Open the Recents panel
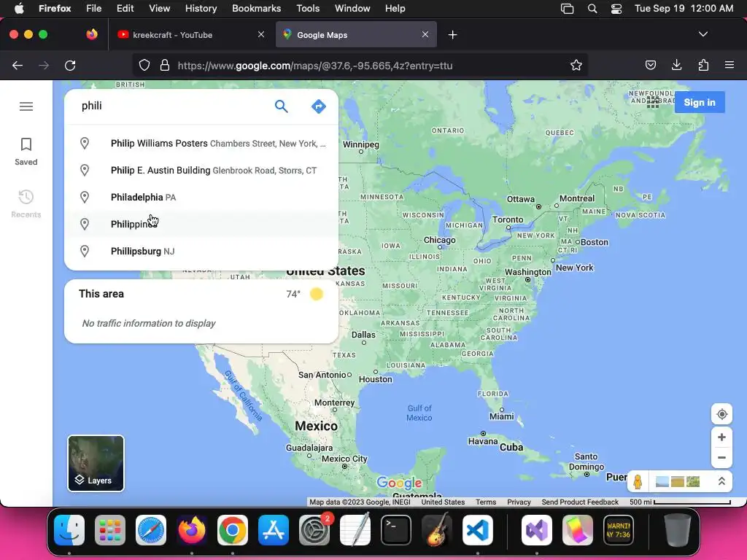This screenshot has height=560, width=747. pos(26,204)
